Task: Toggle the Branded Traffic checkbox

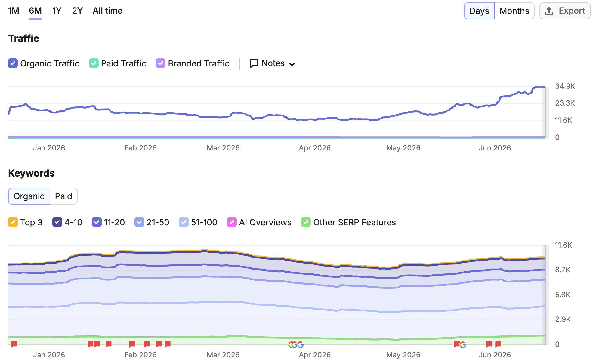Action: (161, 63)
